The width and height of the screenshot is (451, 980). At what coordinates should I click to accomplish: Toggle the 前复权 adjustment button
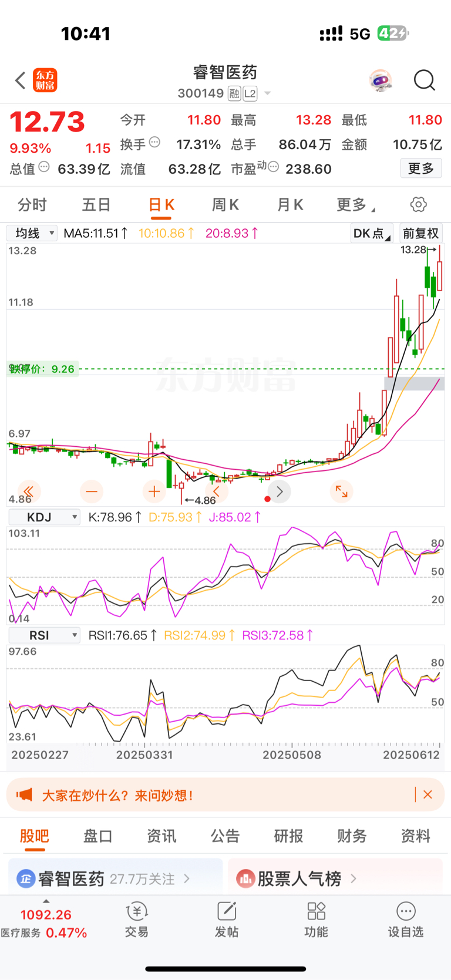click(420, 233)
